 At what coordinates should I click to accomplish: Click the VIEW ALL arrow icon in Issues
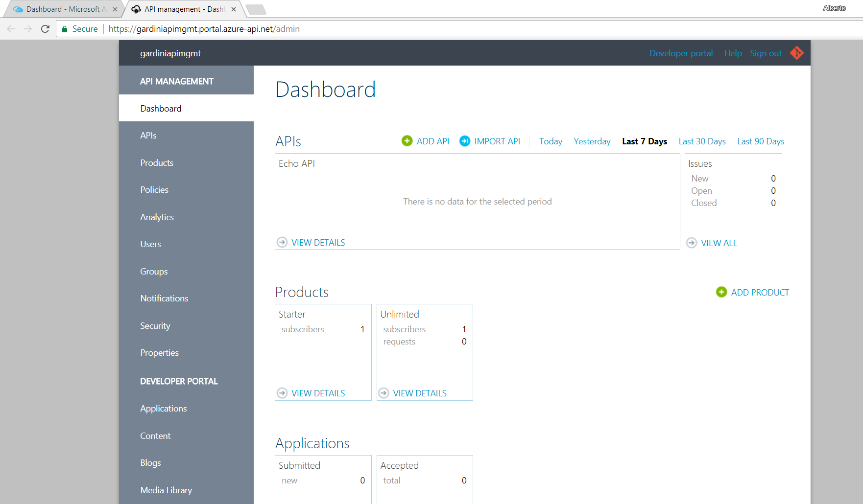click(691, 243)
